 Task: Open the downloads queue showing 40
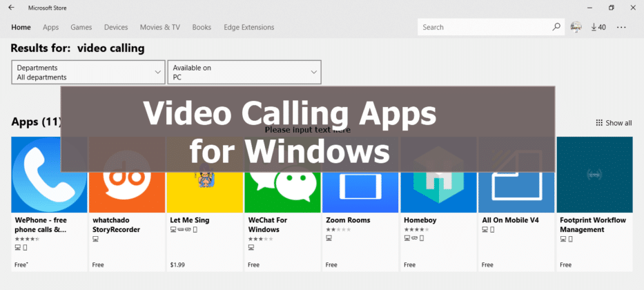(x=598, y=27)
